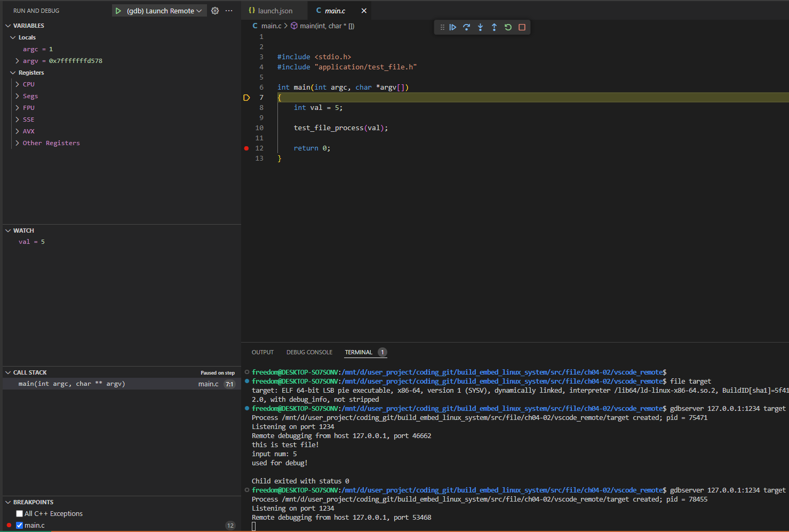Expand the SSE registers group

coord(18,120)
